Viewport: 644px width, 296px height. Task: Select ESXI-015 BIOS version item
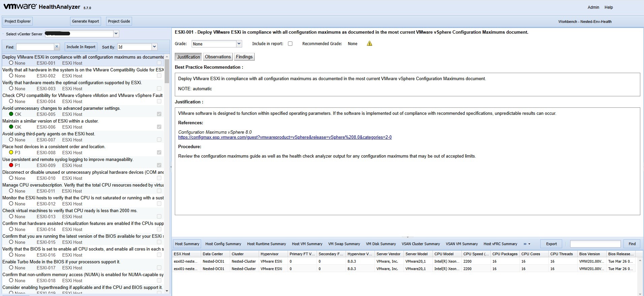(83, 239)
